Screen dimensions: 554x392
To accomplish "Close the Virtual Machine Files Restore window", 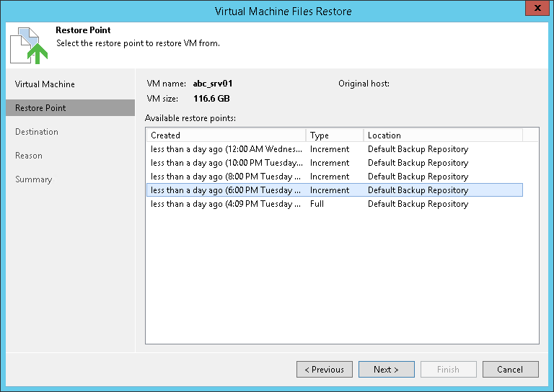I will pos(534,10).
